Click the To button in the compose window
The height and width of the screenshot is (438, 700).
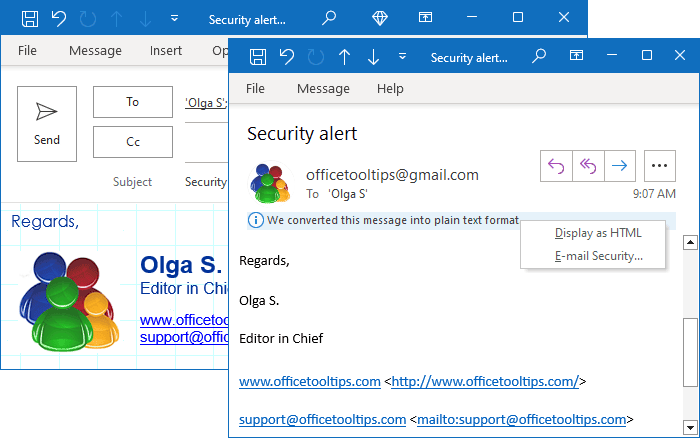pos(133,102)
